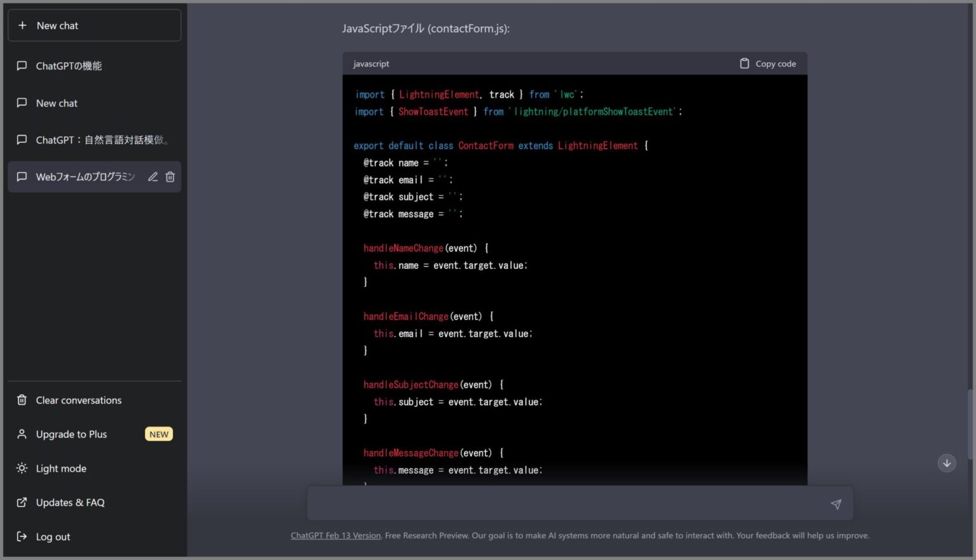The image size is (976, 560).
Task: Click the Log out icon
Action: (x=21, y=537)
